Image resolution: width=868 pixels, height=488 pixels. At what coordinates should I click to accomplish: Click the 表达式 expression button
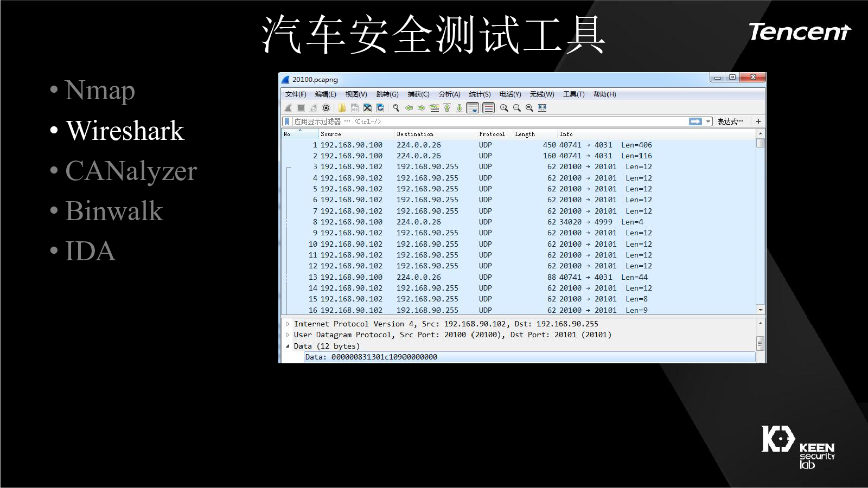pyautogui.click(x=730, y=121)
